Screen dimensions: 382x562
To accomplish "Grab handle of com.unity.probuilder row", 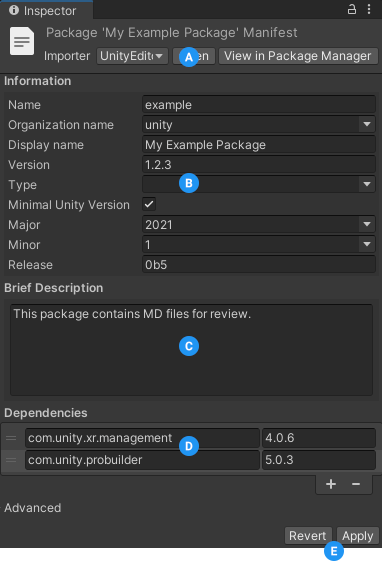I will coord(11,460).
